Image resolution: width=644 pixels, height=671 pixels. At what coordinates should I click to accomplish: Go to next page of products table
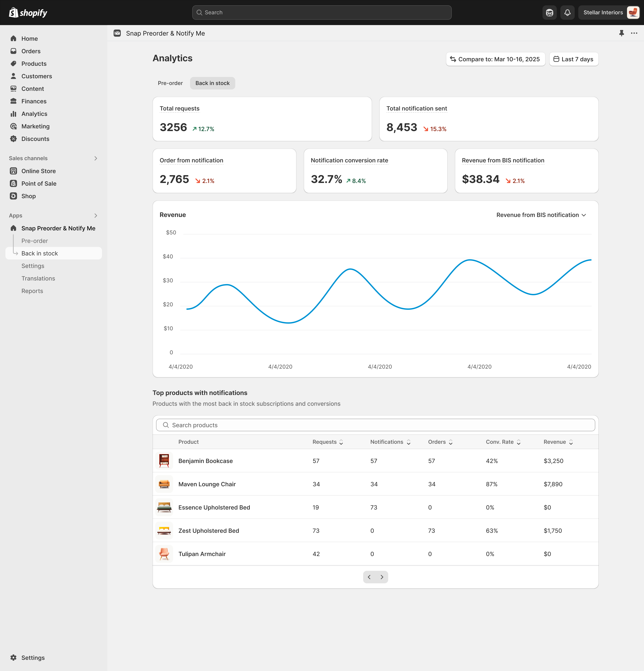[382, 577]
